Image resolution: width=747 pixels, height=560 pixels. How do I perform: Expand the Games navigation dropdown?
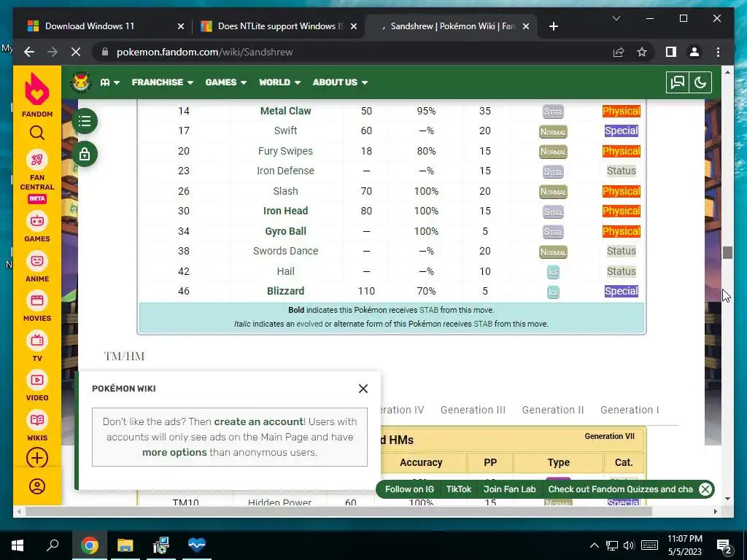point(226,82)
